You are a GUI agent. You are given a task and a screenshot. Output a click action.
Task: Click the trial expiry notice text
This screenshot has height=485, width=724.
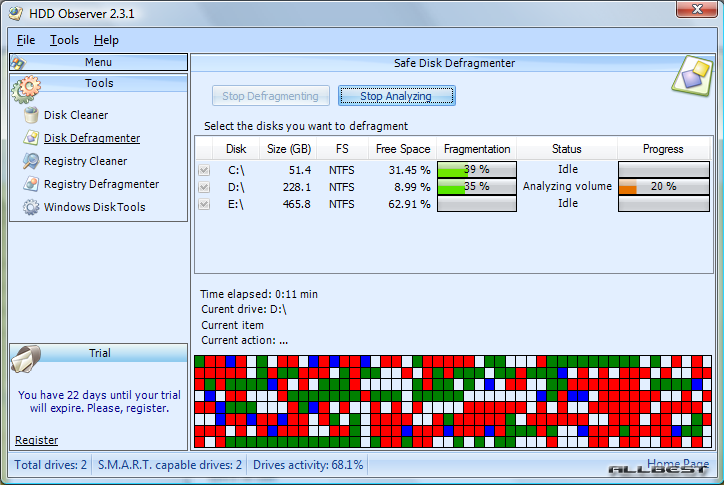[99, 401]
